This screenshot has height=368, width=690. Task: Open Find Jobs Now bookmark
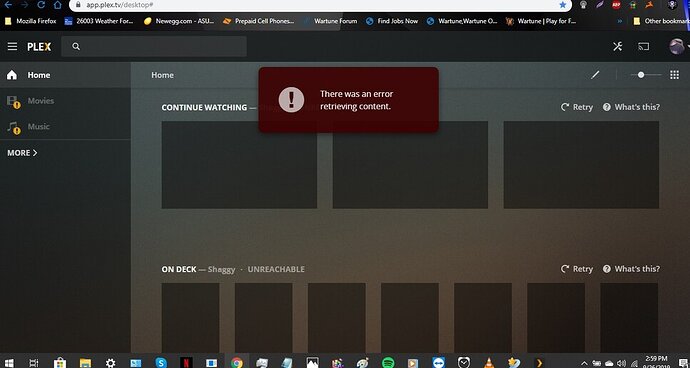(x=392, y=21)
